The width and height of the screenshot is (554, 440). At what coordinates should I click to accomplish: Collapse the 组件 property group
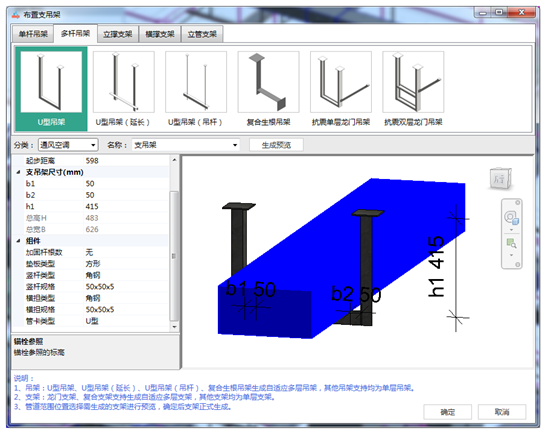[18, 241]
